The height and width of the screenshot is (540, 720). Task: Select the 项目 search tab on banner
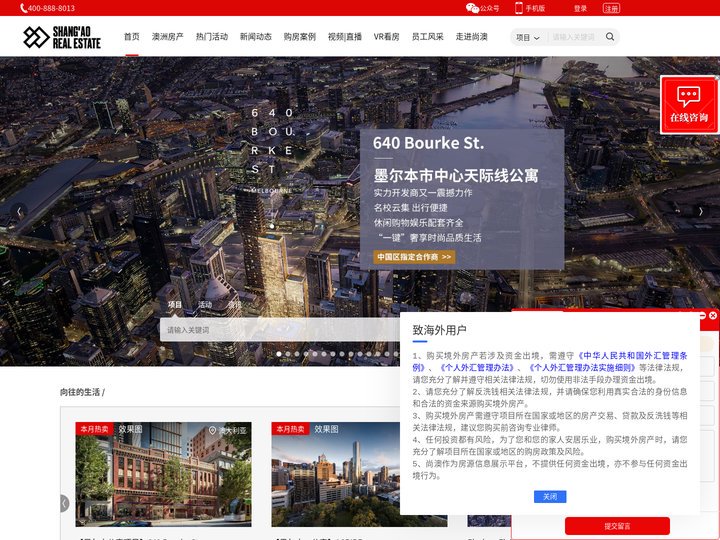[175, 304]
